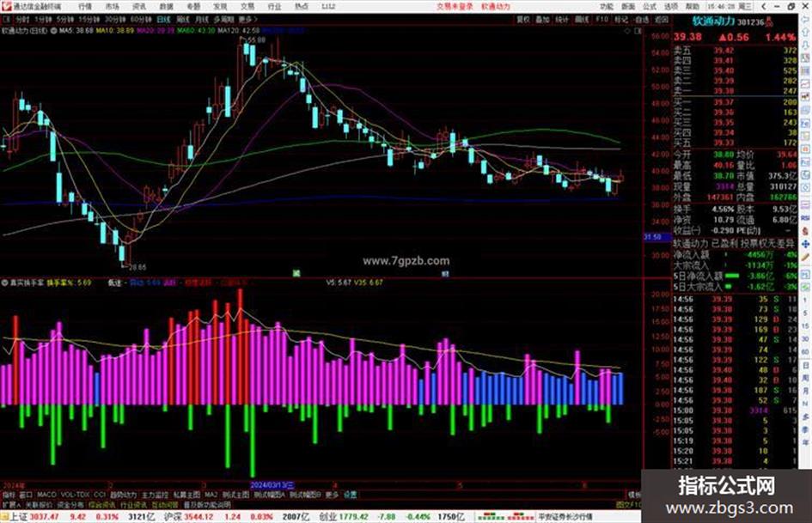The height and width of the screenshot is (523, 812).
Task: Click the red-green market breadth bar icon
Action: point(505,517)
